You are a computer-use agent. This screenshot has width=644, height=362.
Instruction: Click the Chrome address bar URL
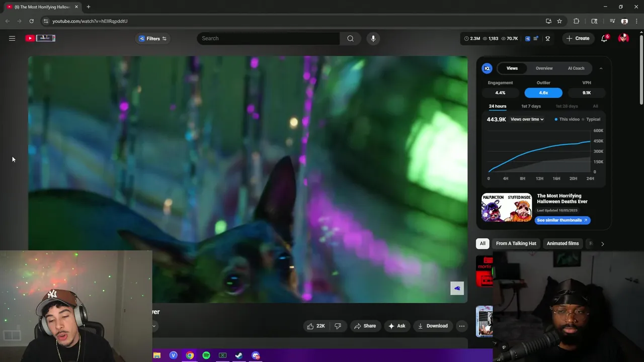click(90, 21)
